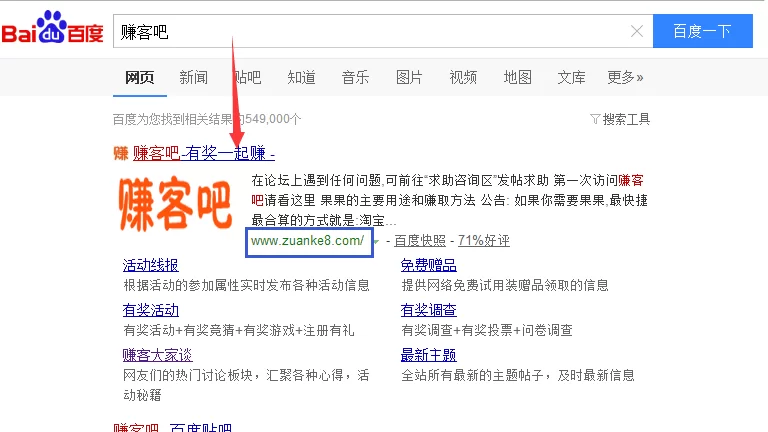Image resolution: width=768 pixels, height=432 pixels.
Task: Click the Baidu logo
Action: (52, 32)
